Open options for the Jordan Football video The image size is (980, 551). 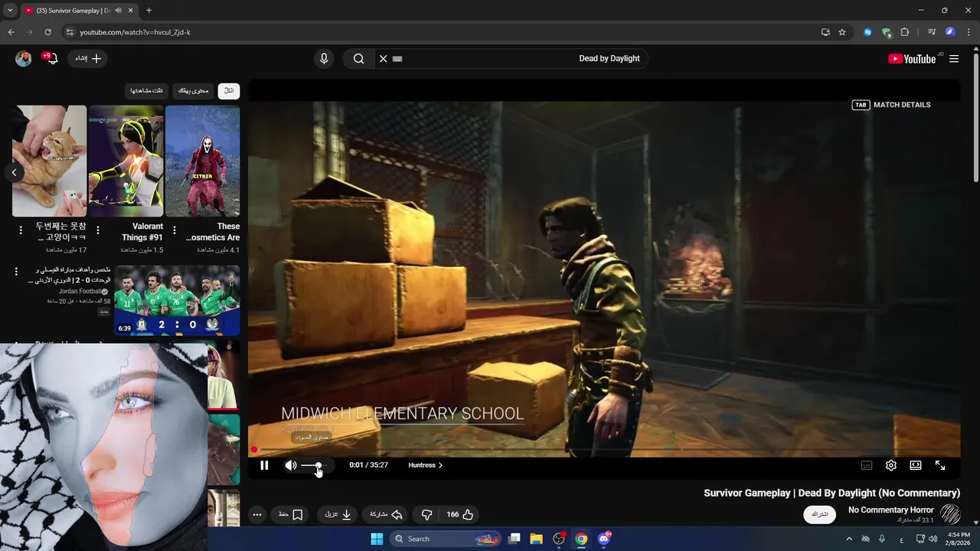16,271
